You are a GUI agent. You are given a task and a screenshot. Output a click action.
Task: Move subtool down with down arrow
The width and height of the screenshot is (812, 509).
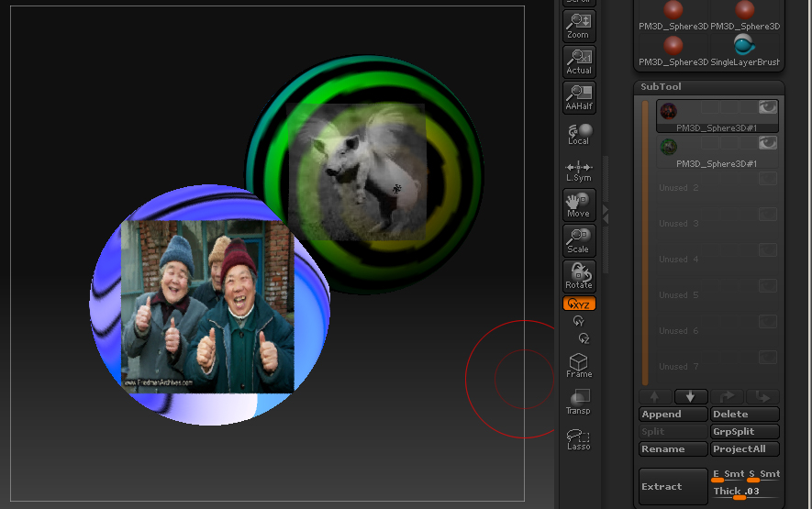pos(691,396)
